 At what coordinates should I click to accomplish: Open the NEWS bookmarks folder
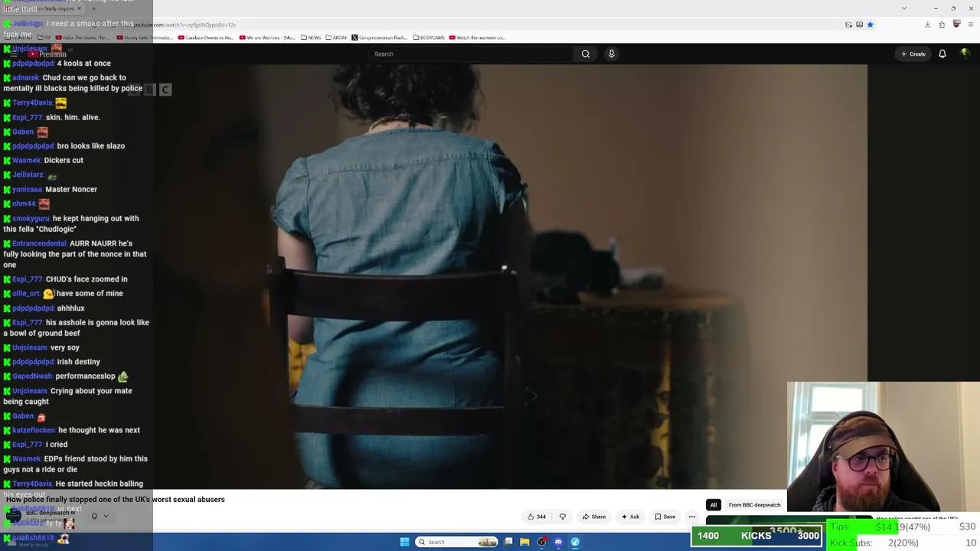tap(311, 37)
